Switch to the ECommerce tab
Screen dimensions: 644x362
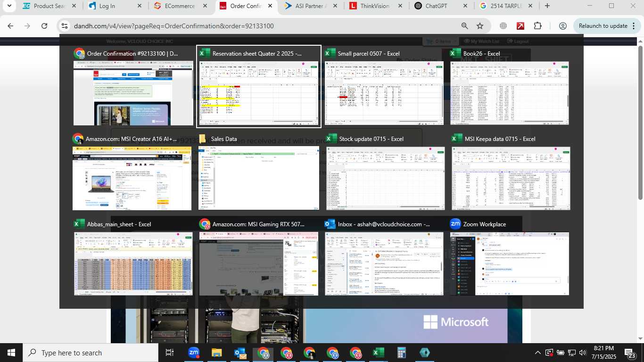(x=179, y=6)
